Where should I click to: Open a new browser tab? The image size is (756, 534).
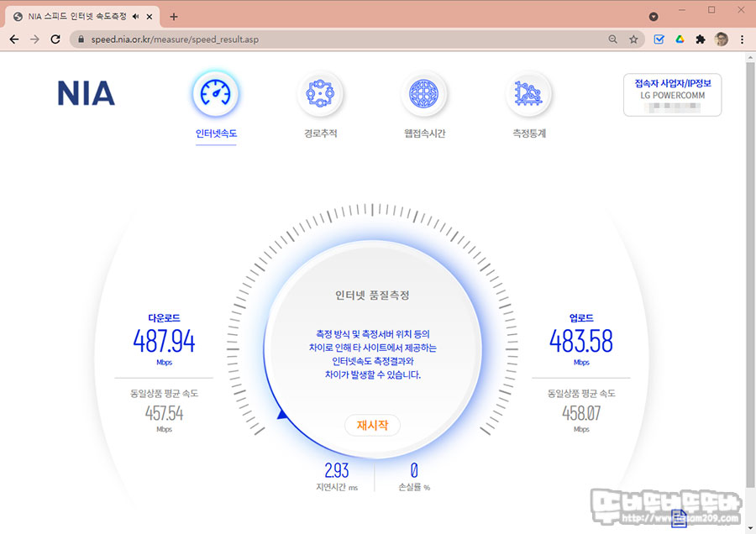tap(174, 17)
